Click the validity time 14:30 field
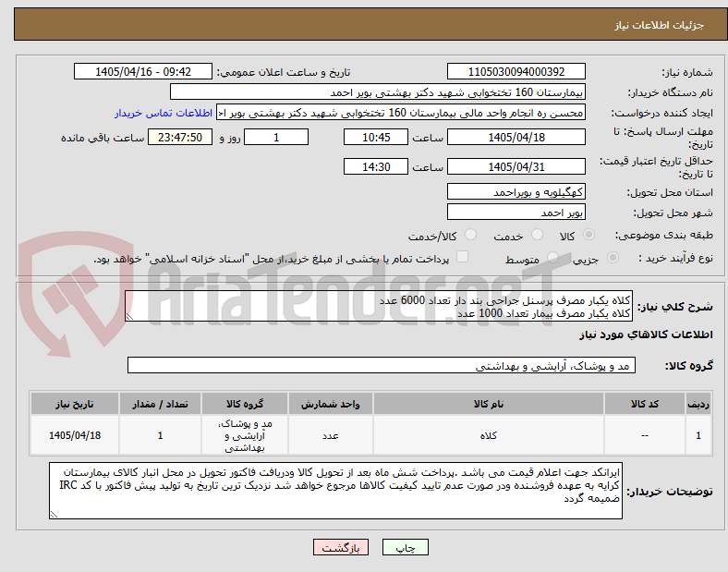Image resolution: width=728 pixels, height=572 pixels. coord(376,166)
